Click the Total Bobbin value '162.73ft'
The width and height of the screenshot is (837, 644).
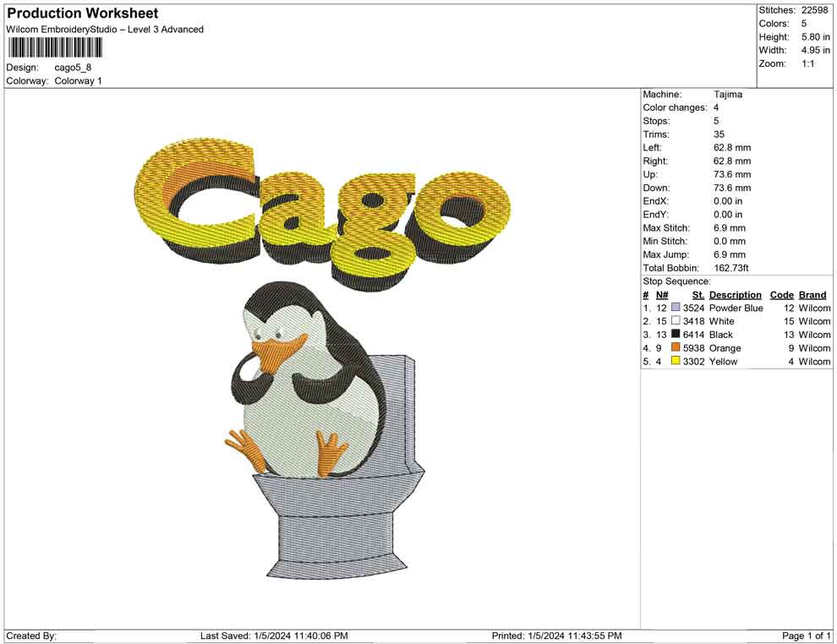(x=730, y=268)
